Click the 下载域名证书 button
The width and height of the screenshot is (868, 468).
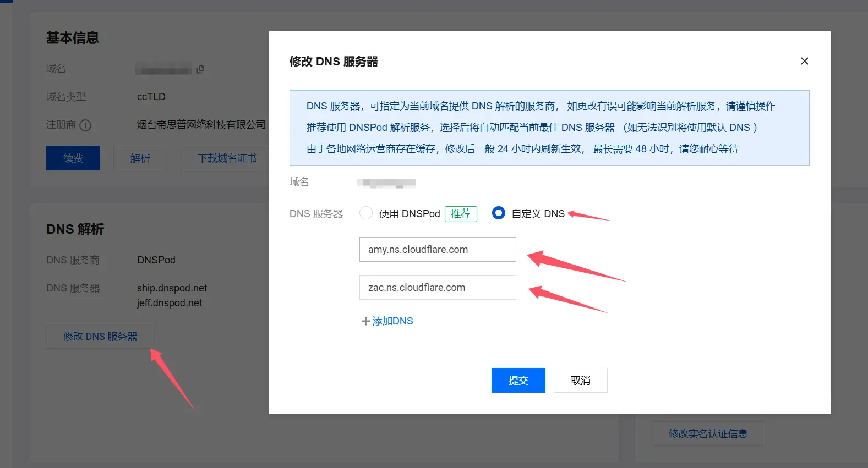click(227, 158)
